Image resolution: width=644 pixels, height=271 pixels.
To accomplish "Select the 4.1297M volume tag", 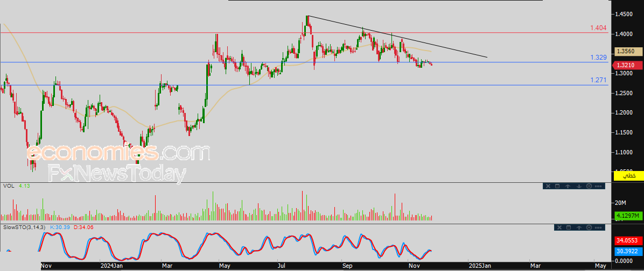I will click(x=628, y=216).
